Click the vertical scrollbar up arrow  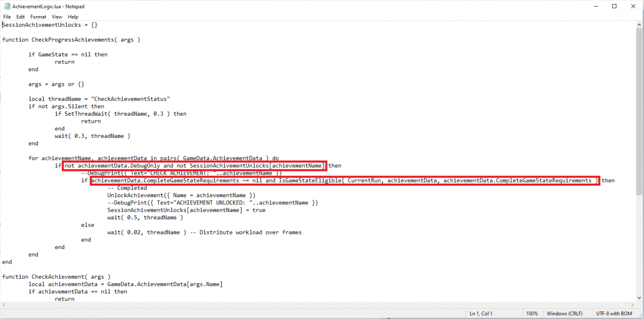[x=639, y=24]
